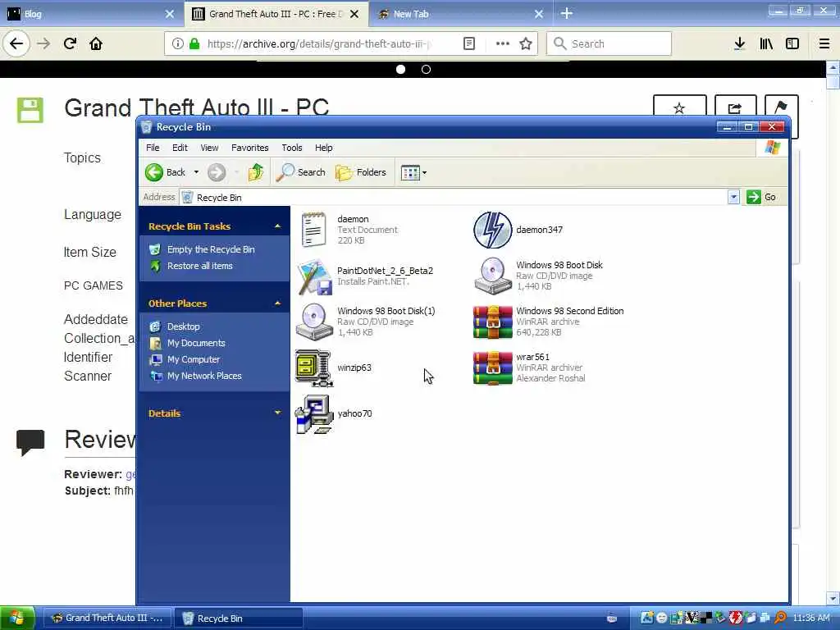840x630 pixels.
Task: Click Empty the Recycle Bin link
Action: (x=211, y=249)
